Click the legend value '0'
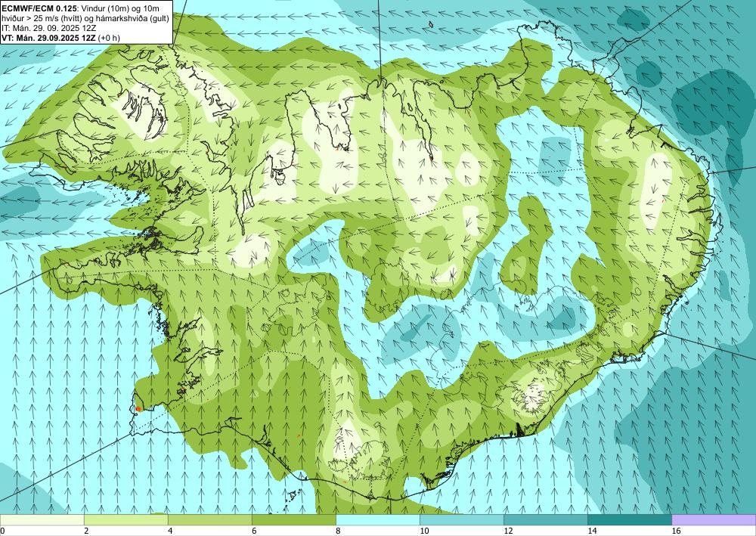 pos(2,531)
